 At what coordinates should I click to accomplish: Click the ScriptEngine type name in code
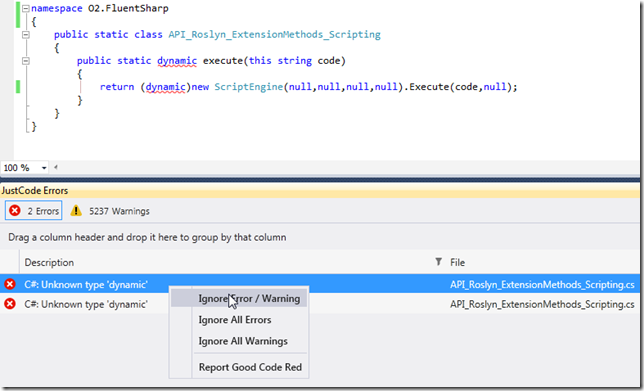[x=248, y=87]
